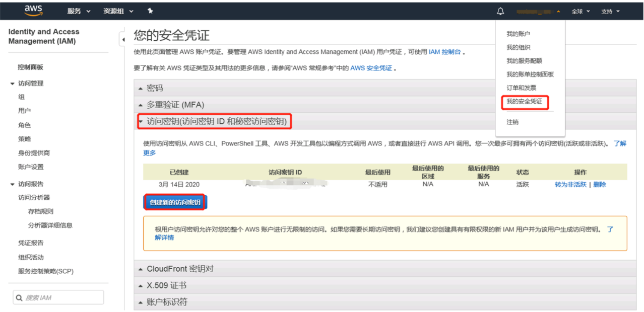This screenshot has height=312, width=644.
Task: Open 身份提供商 in the sidebar
Action: [x=34, y=153]
